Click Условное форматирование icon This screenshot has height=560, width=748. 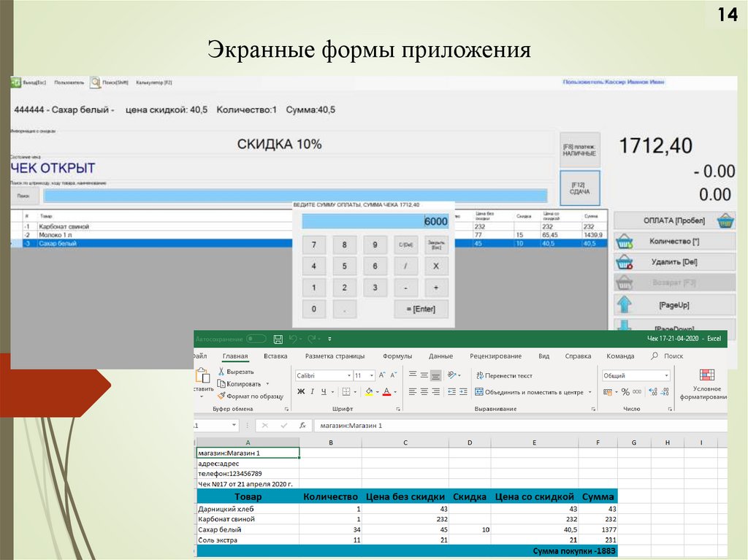click(x=706, y=375)
